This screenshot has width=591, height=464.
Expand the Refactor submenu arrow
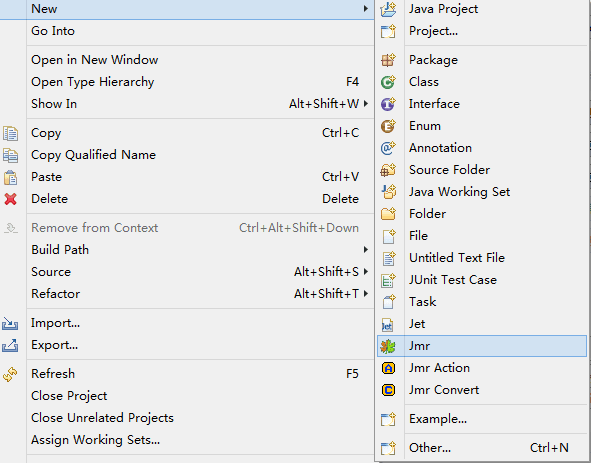[366, 294]
